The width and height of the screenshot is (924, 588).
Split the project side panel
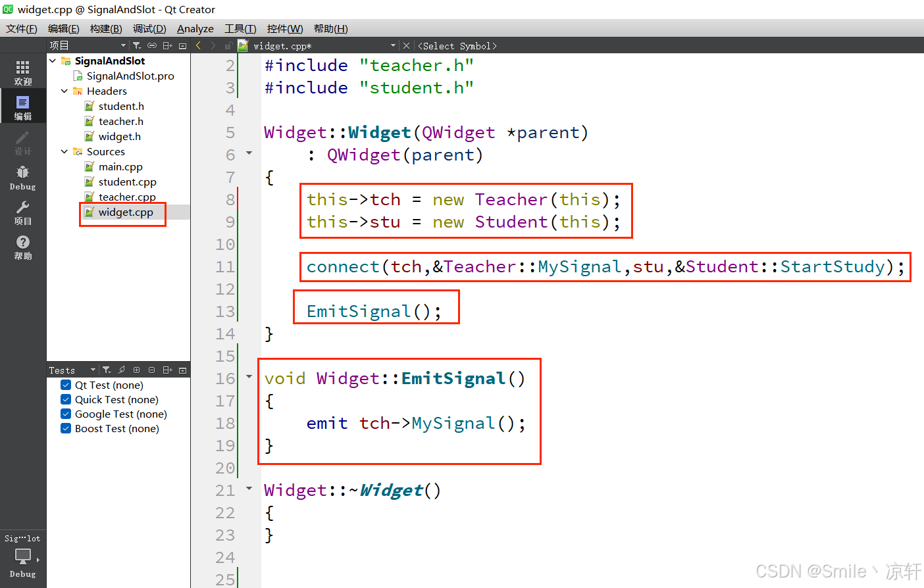point(168,45)
